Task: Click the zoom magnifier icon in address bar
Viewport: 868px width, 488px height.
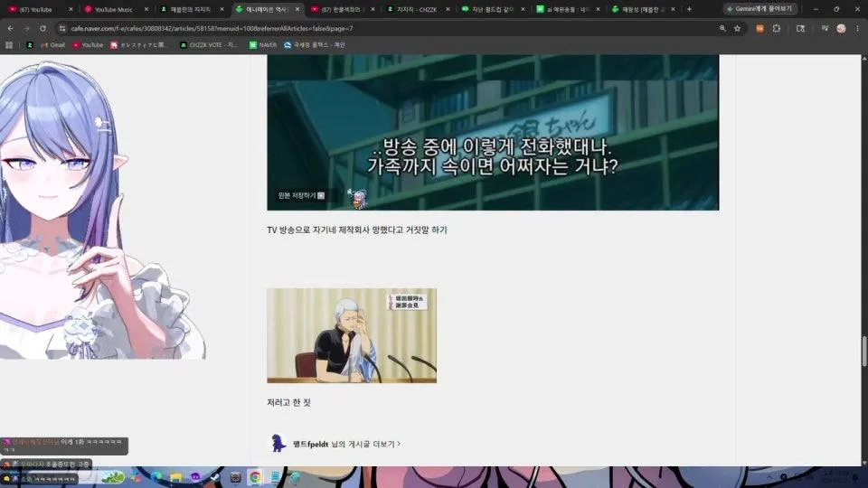Action: tap(722, 28)
